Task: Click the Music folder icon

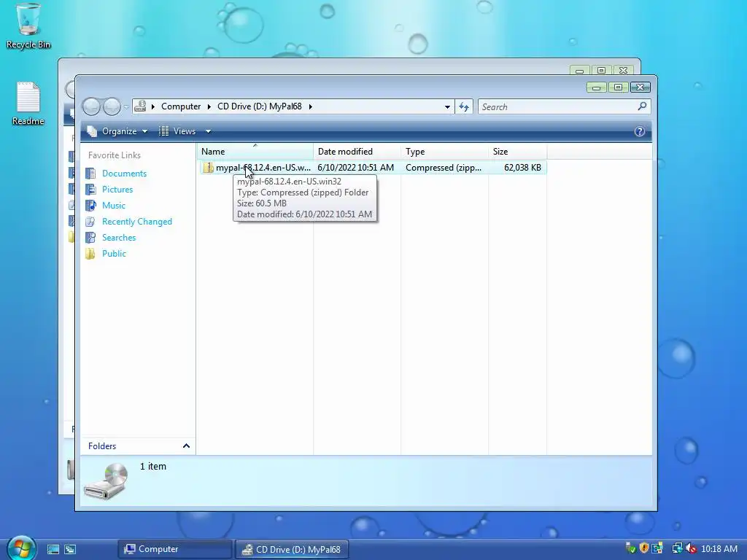Action: click(90, 205)
